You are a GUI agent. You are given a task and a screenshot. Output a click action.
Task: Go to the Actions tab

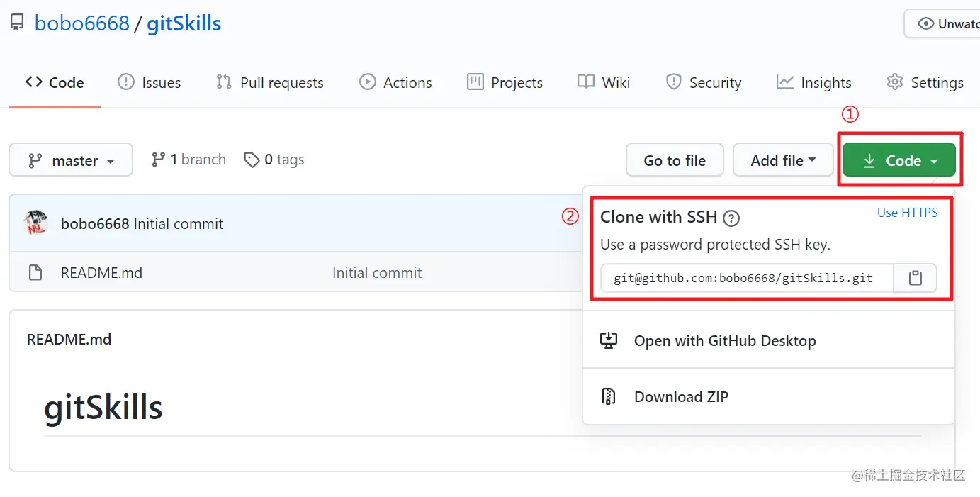click(x=395, y=83)
